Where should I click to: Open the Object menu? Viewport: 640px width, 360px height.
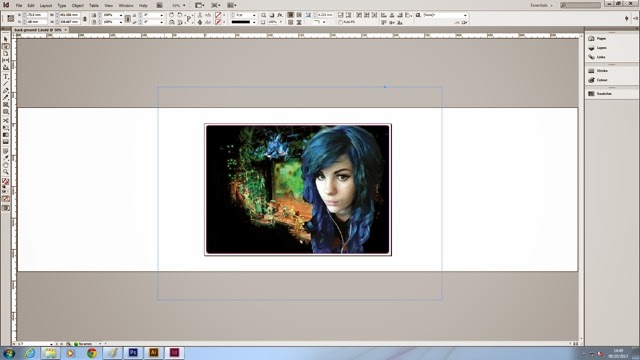click(x=78, y=6)
